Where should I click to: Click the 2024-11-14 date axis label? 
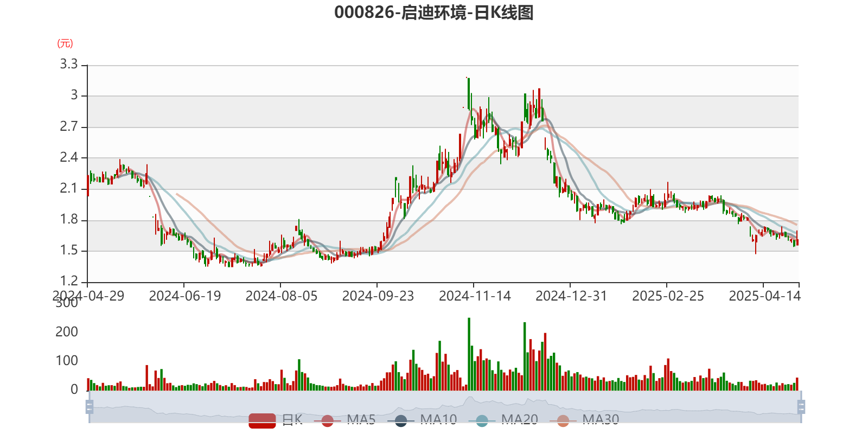pos(475,296)
